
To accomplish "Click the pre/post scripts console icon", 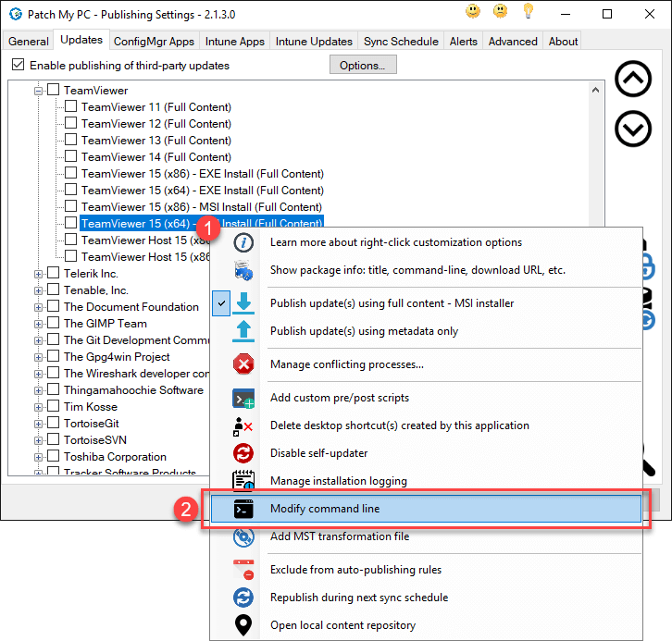I will (x=243, y=398).
